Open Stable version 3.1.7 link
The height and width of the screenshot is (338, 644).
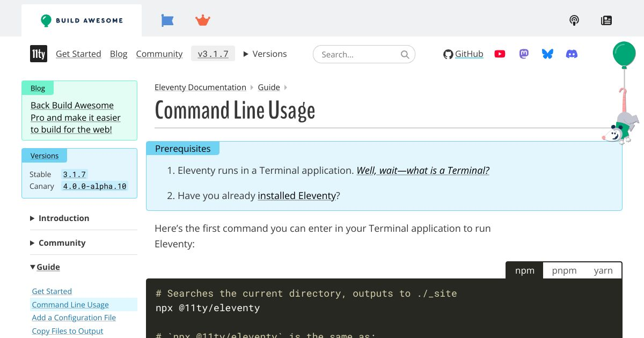click(75, 174)
